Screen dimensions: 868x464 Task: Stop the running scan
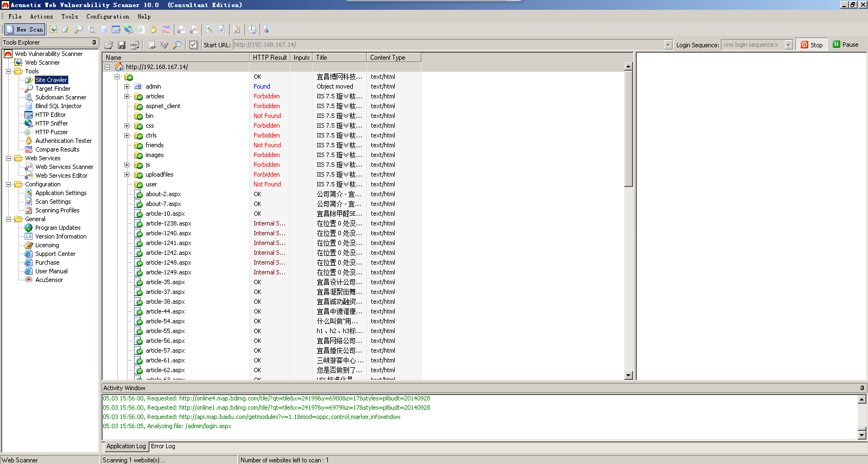(x=812, y=45)
